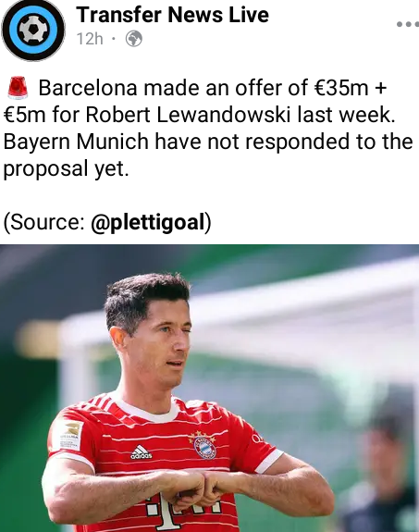419x532 pixels.
Task: Click the crossed fists in the photo
Action: pos(199,487)
